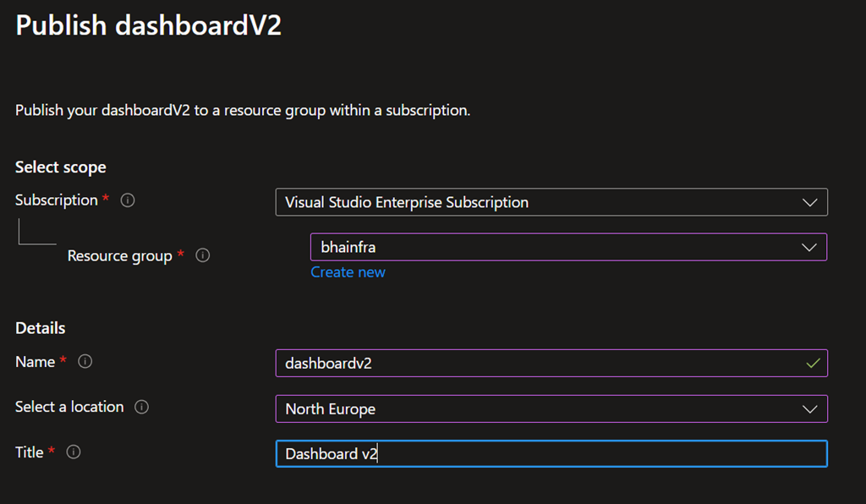Click the green validation checkmark in Name field
Viewport: 866px width, 504px height.
tap(813, 363)
